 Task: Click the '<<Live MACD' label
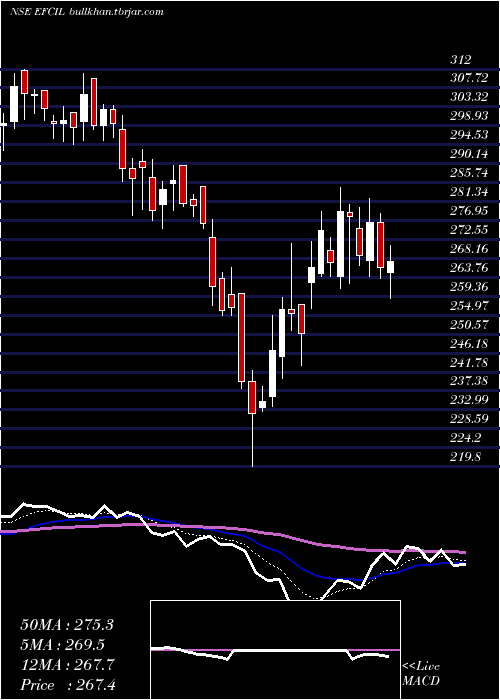(x=421, y=674)
